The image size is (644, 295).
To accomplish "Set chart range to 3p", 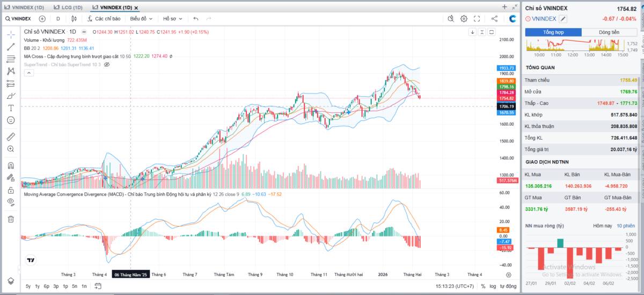I will pyautogui.click(x=56, y=286).
